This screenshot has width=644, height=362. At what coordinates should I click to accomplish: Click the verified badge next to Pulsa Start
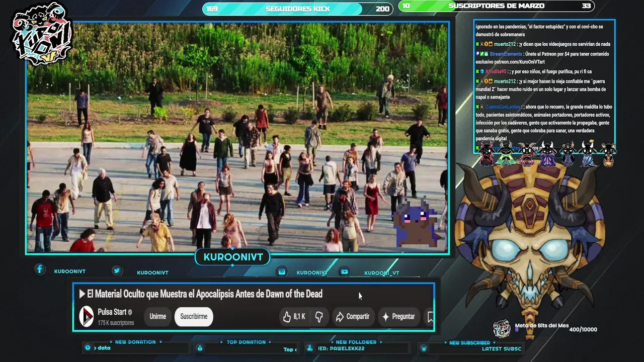(x=130, y=312)
